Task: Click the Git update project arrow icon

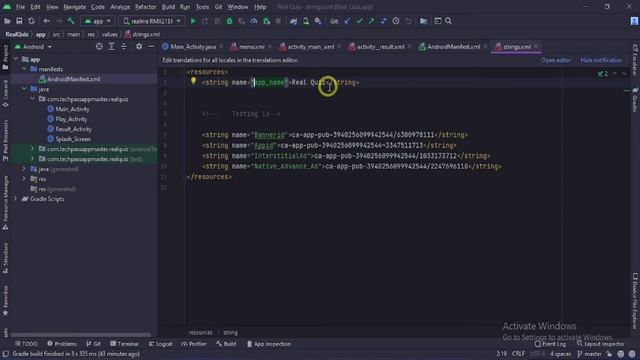Action: coord(347,21)
